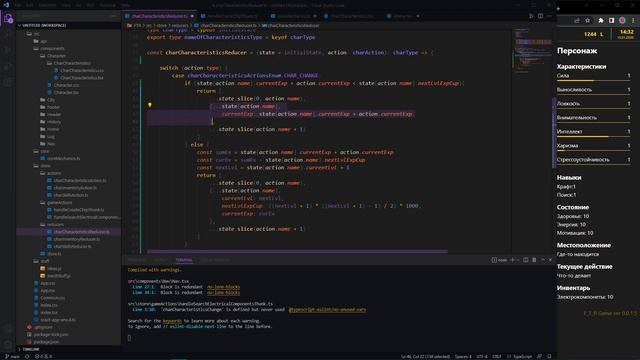640x360 pixels.
Task: Share this page icon in browser
Action: (x=577, y=20)
